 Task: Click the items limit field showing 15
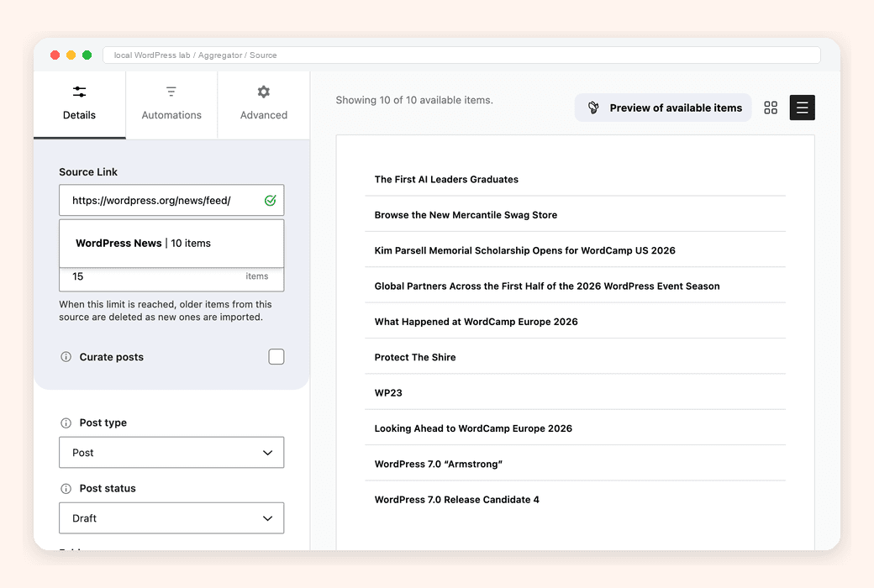point(171,278)
